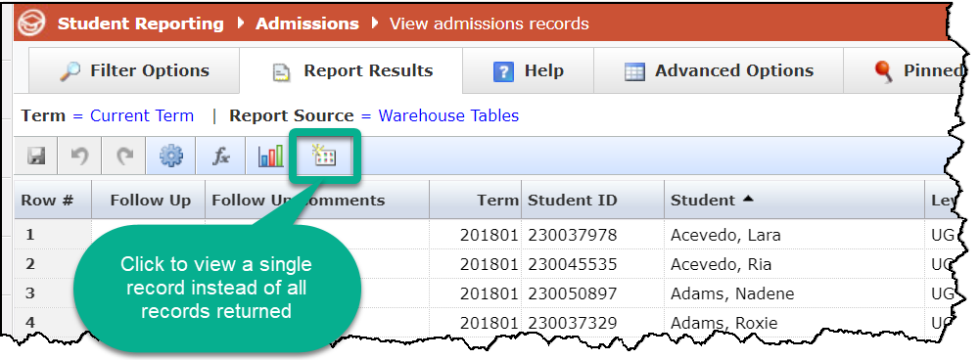Click the fx formula icon

[220, 157]
